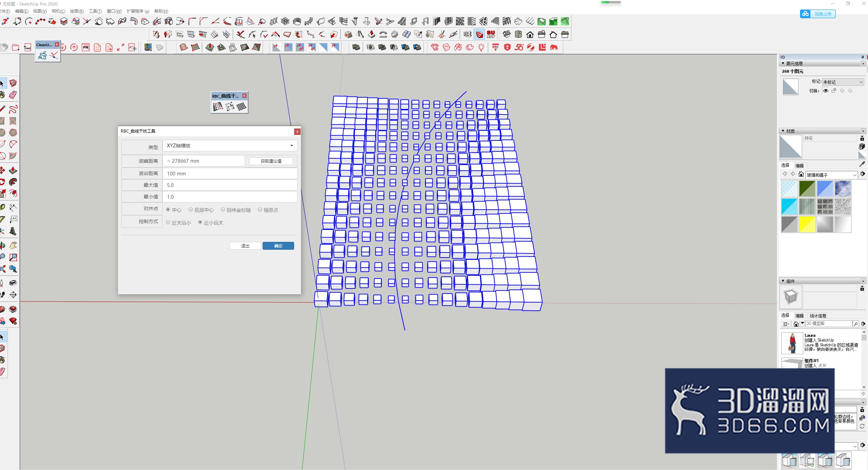Select the Follow Me tool
The height and width of the screenshot is (470, 868).
click(x=13, y=182)
